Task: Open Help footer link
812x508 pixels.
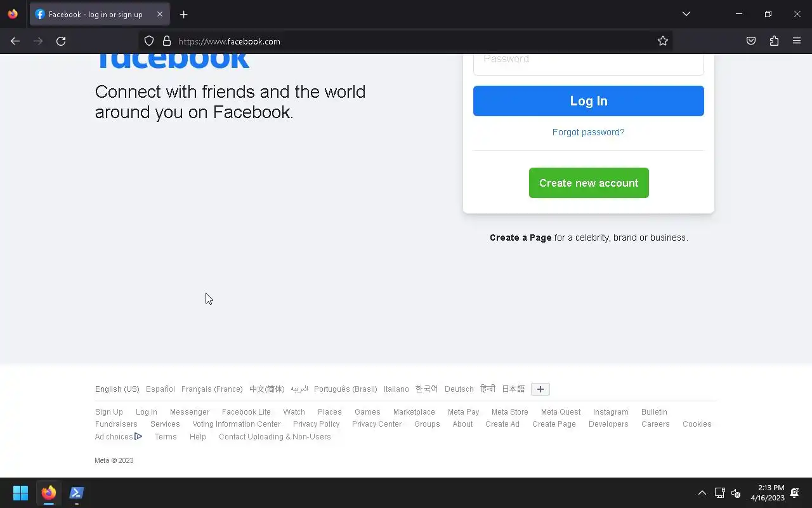Action: pyautogui.click(x=198, y=437)
